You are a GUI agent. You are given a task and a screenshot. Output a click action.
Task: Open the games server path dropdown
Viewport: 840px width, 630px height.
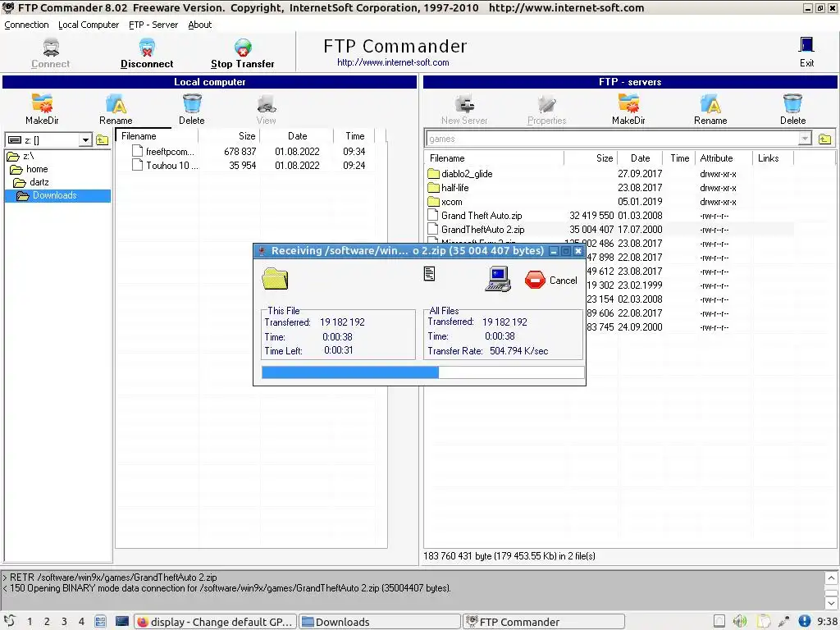(x=805, y=139)
